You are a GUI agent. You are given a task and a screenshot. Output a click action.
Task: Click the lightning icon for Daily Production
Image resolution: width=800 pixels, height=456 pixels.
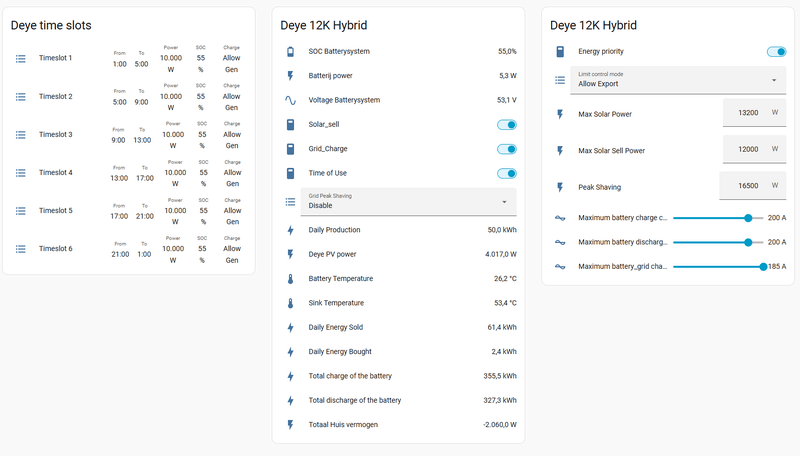click(290, 230)
